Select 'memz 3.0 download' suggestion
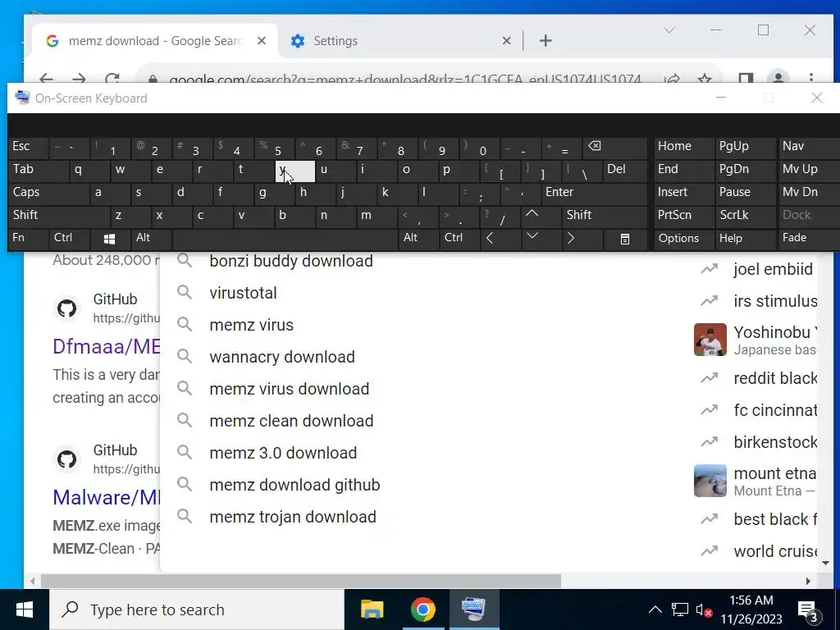 [x=283, y=453]
